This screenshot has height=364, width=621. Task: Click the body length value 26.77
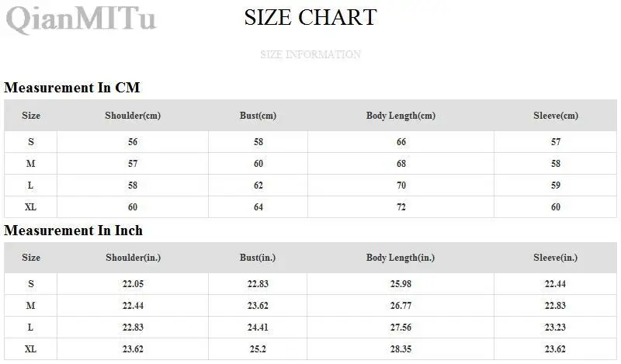coord(401,306)
